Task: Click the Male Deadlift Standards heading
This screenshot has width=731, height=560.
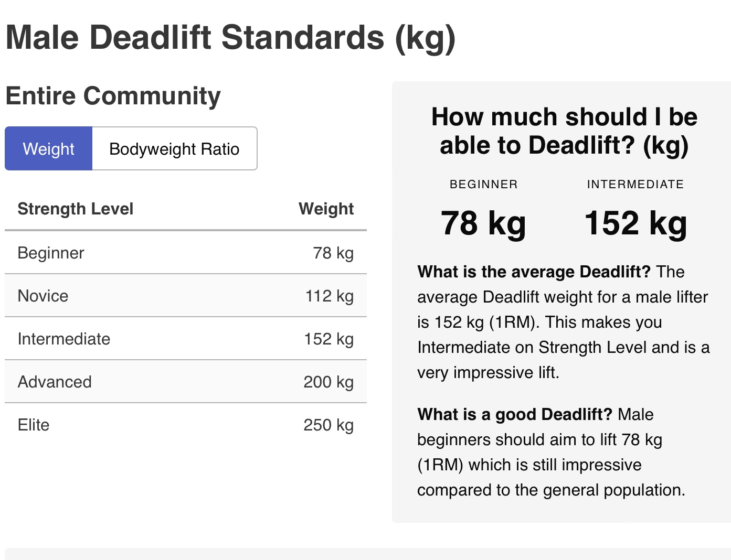Action: tap(230, 38)
